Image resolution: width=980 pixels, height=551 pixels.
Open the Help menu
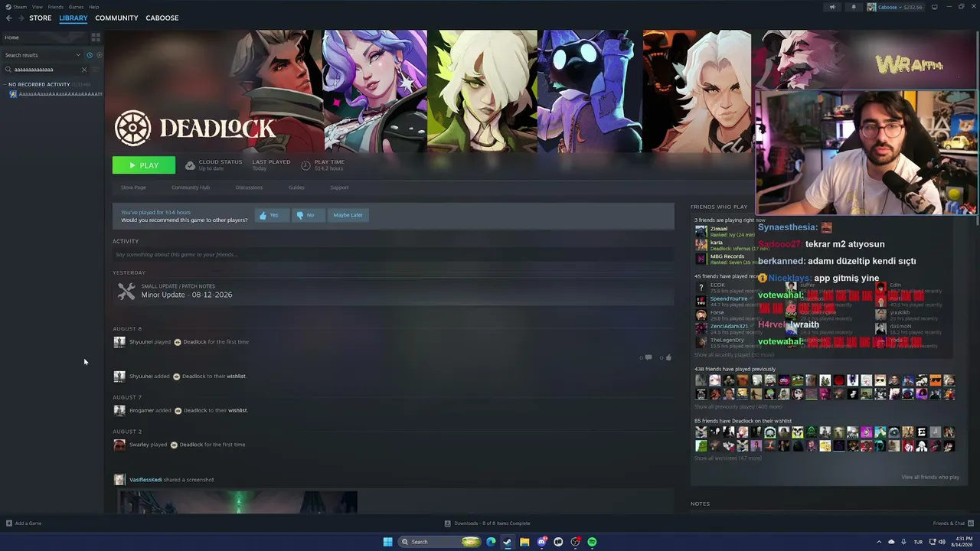point(93,7)
